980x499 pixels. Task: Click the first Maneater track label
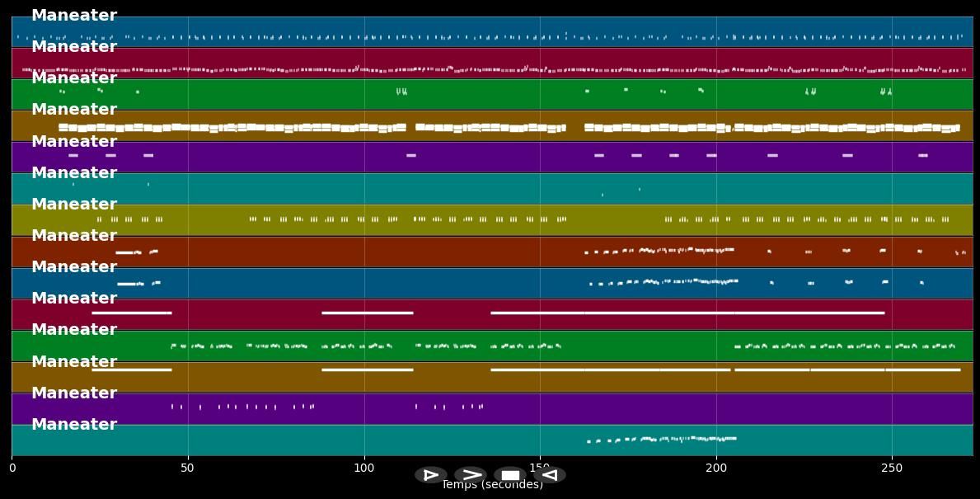(73, 15)
